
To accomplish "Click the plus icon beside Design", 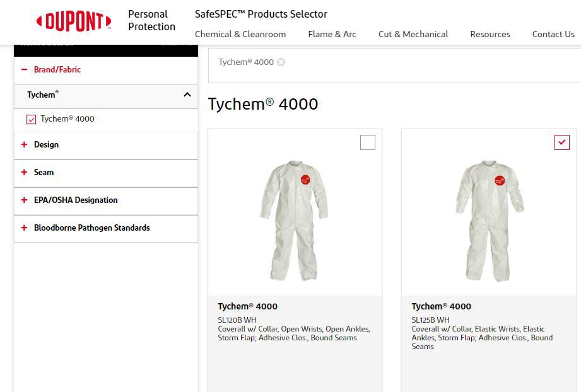I will [24, 145].
